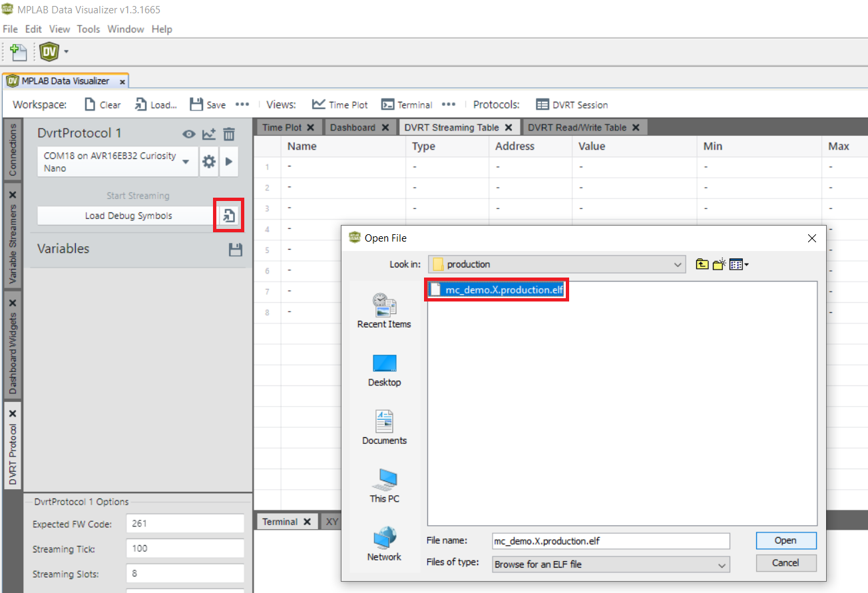Open COM port settings gear
Viewport: 868px width, 593px height.
click(x=209, y=162)
